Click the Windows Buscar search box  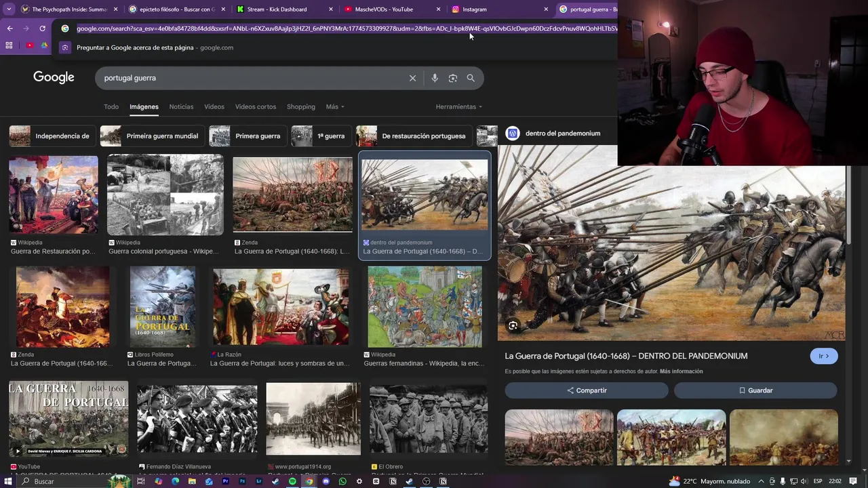click(75, 481)
